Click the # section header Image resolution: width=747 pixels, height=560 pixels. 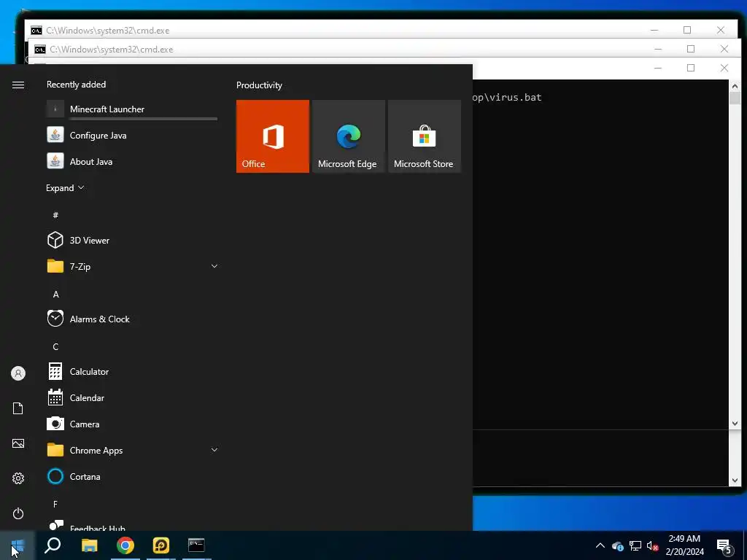click(x=55, y=215)
